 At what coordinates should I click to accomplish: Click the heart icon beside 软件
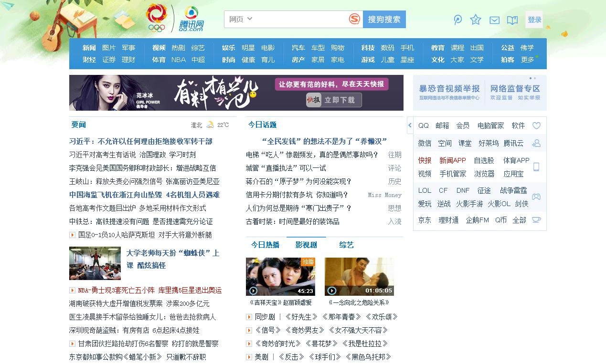click(536, 125)
